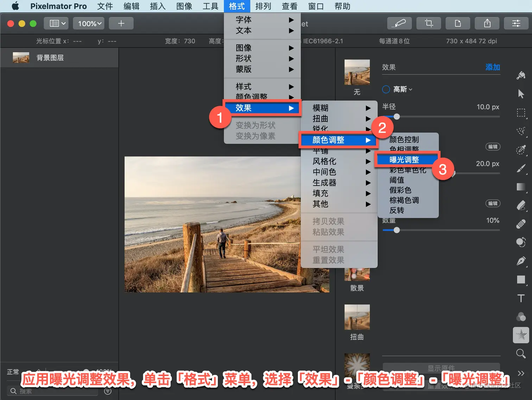Screen dimensions: 532x400
Task: Expand the 风格化 effects submenu
Action: (x=339, y=161)
